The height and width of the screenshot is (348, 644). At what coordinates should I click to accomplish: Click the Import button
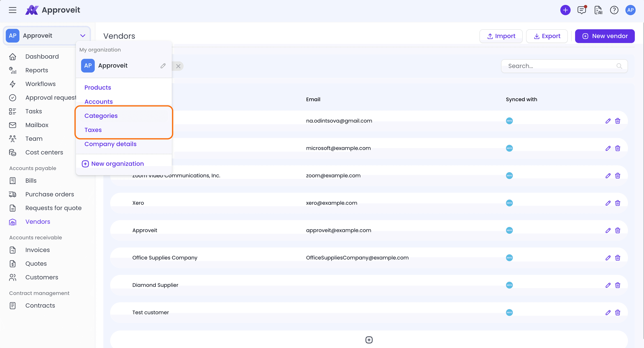click(501, 36)
